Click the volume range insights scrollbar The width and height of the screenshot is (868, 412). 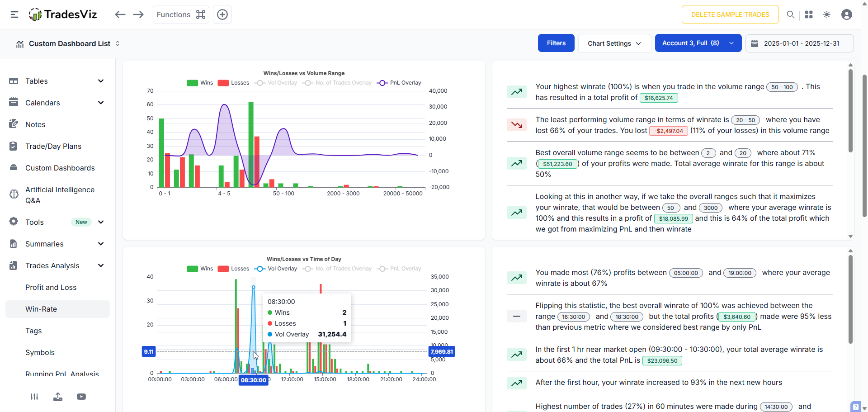click(850, 111)
